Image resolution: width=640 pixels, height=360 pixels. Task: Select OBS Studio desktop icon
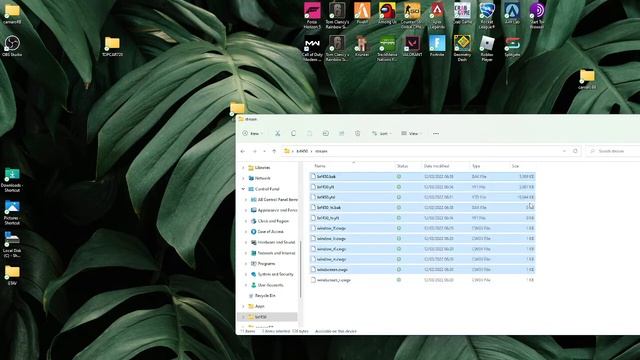(x=12, y=46)
